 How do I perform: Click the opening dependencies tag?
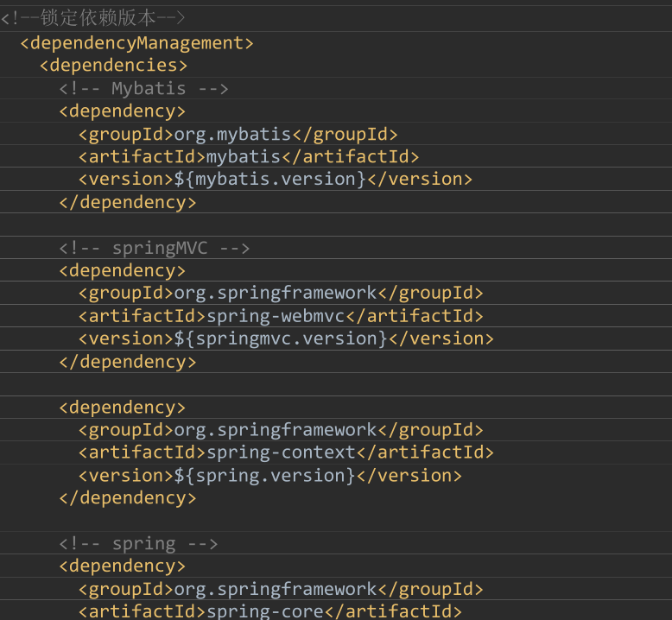click(113, 66)
